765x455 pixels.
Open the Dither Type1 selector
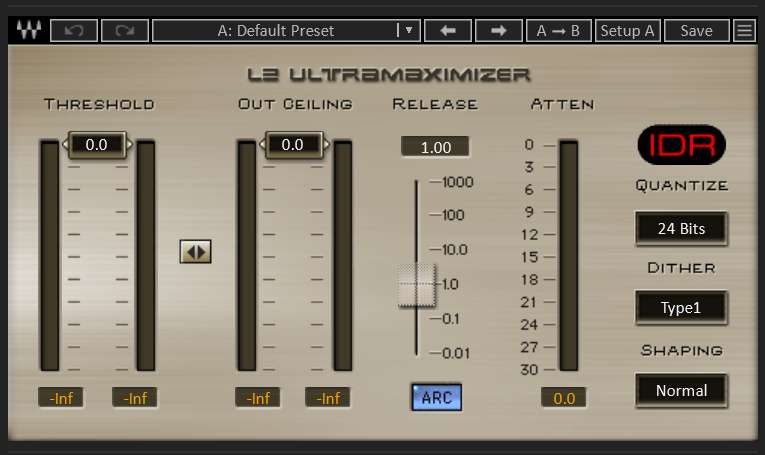coord(681,308)
